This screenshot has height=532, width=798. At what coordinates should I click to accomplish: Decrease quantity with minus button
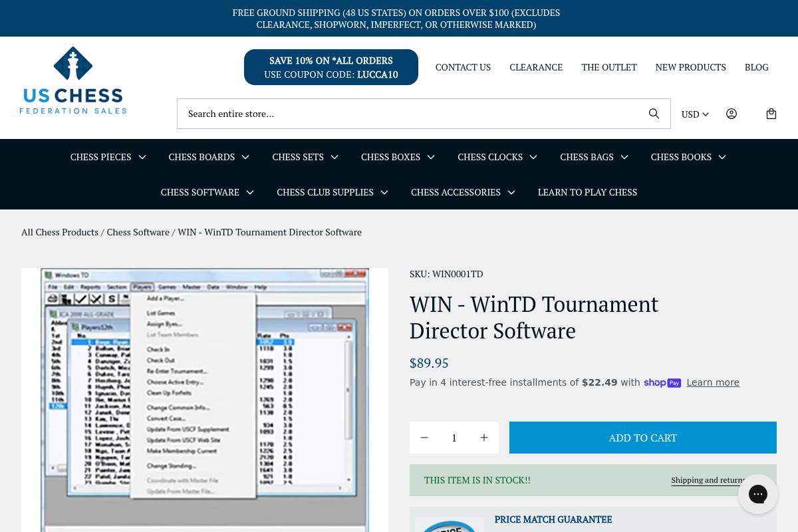(x=424, y=438)
